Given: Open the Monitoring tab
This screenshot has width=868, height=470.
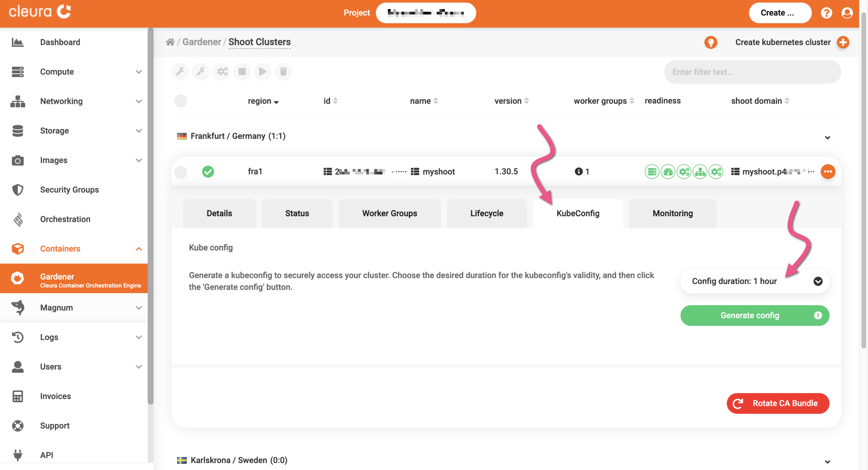Looking at the screenshot, I should click(672, 213).
